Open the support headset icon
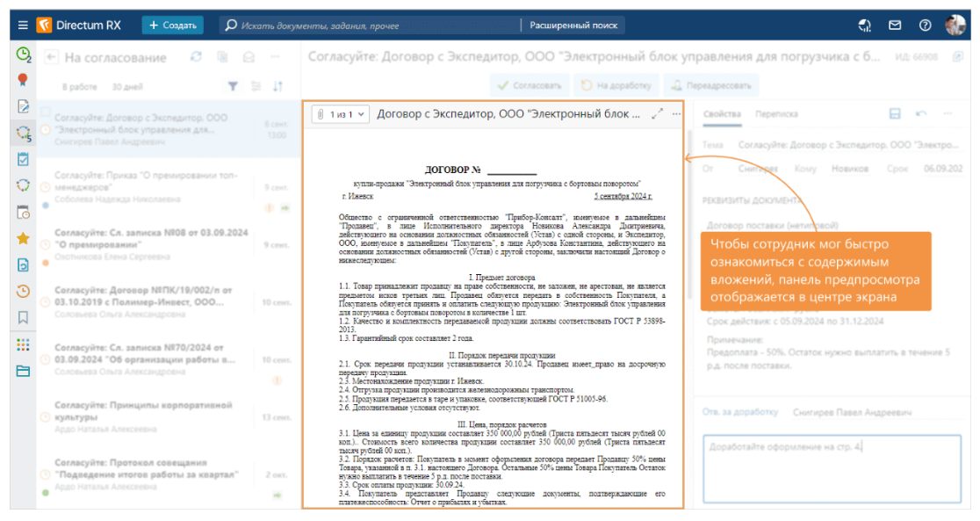The image size is (980, 521). point(865,25)
